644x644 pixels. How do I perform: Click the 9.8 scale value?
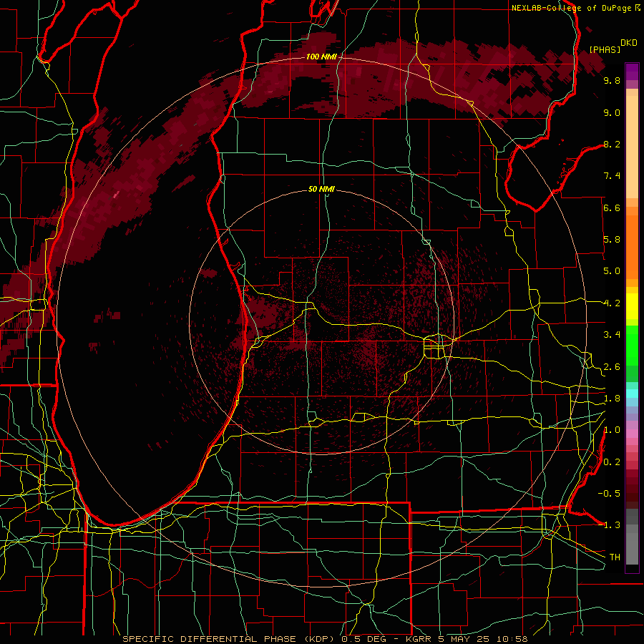(x=612, y=80)
